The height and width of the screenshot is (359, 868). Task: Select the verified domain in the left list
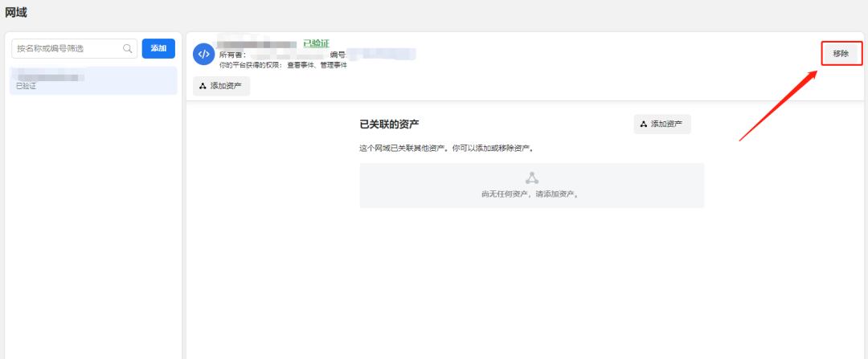pos(93,80)
